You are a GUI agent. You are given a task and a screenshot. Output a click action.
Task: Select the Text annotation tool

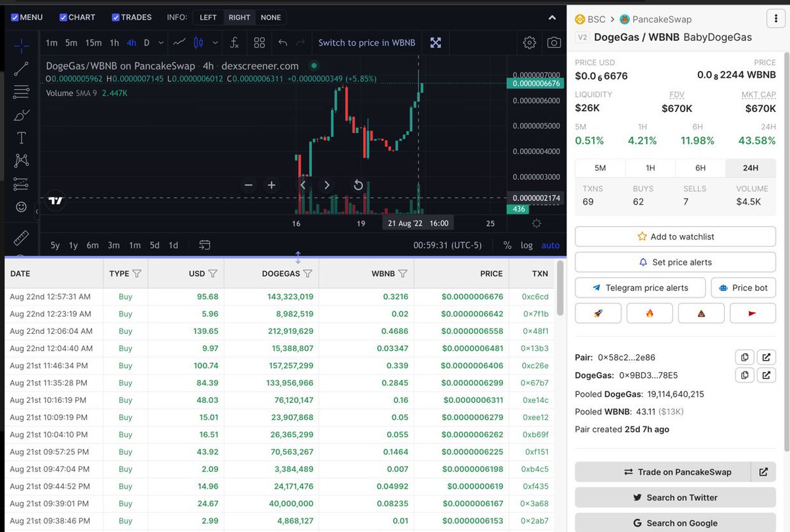[21, 138]
